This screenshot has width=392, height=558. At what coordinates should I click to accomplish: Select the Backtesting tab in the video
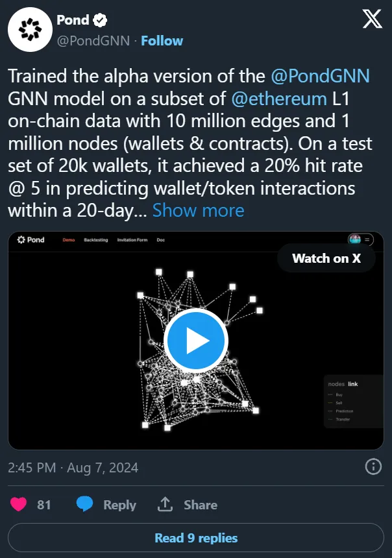96,240
